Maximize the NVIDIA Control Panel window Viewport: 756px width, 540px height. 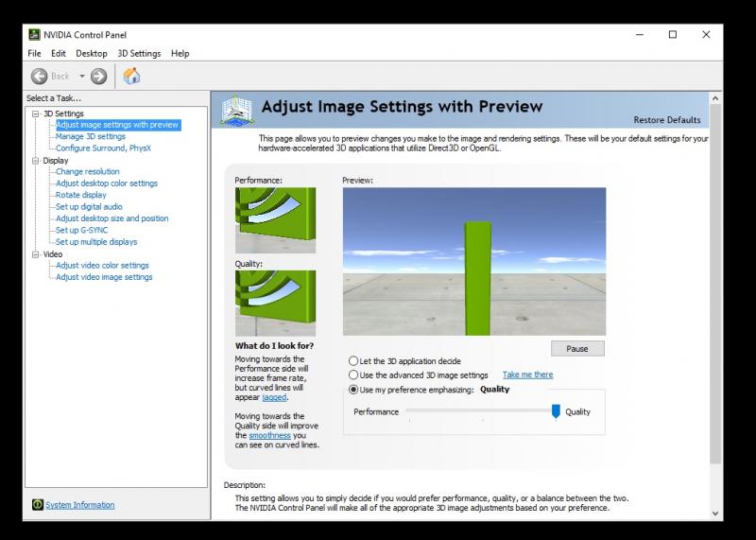(x=673, y=34)
